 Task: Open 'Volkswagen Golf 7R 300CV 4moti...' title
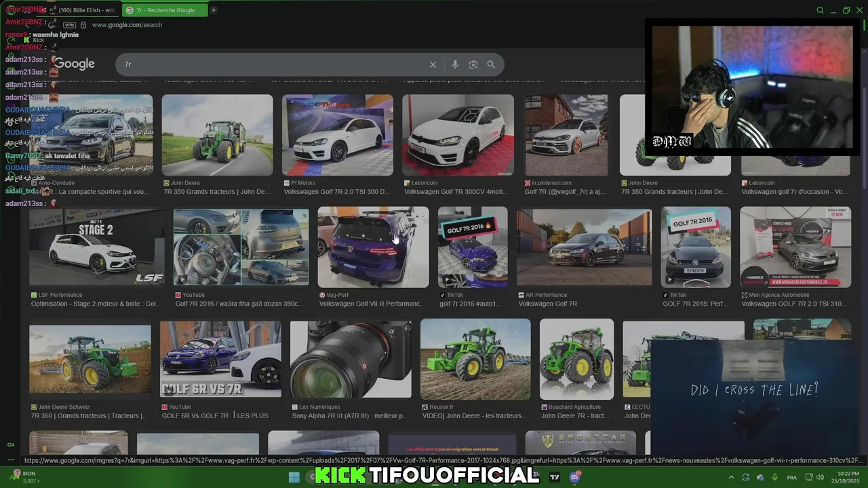(457, 192)
